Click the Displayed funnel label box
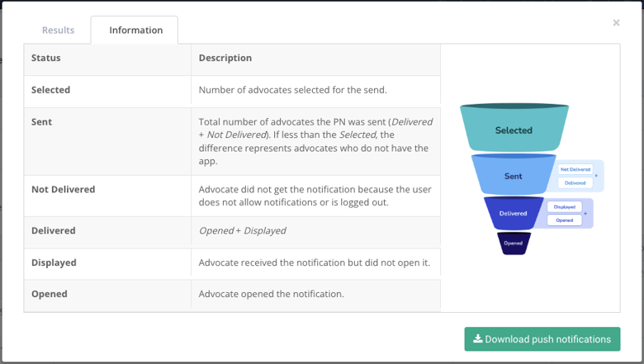The height and width of the screenshot is (364, 644). (x=564, y=207)
